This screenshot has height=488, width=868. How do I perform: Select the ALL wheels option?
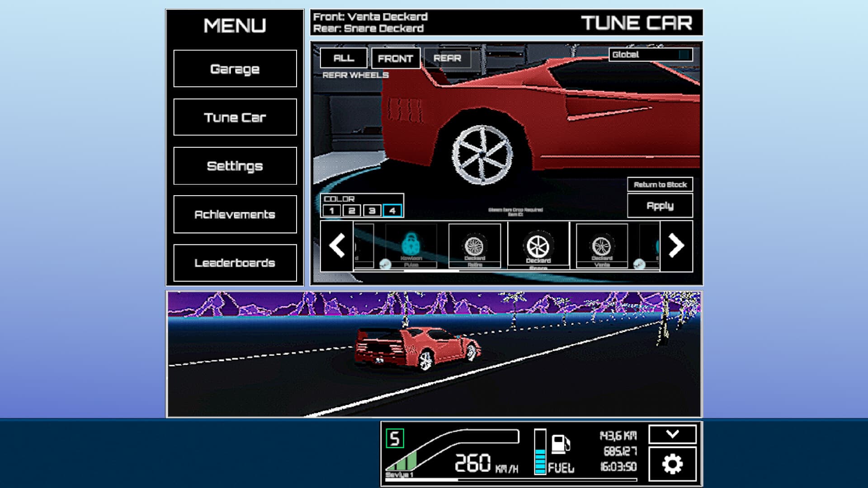tap(344, 58)
